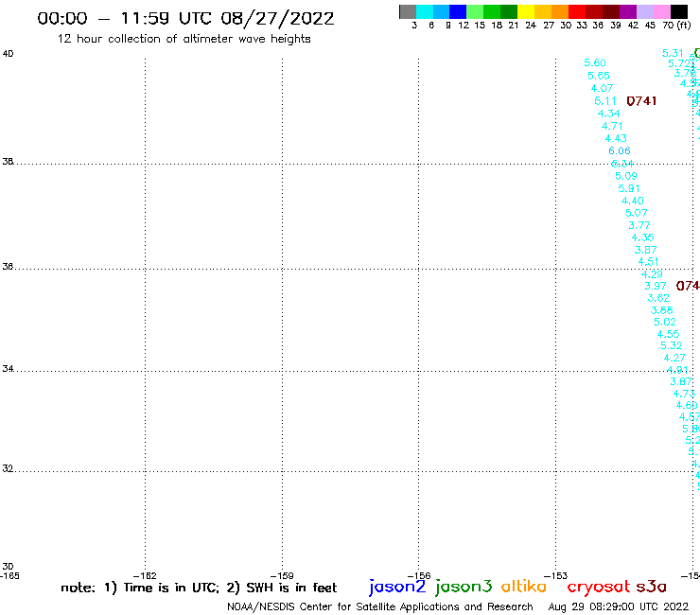Click the yellow 24 ft legend swatch
Screen dimensions: 700x615
[x=526, y=11]
